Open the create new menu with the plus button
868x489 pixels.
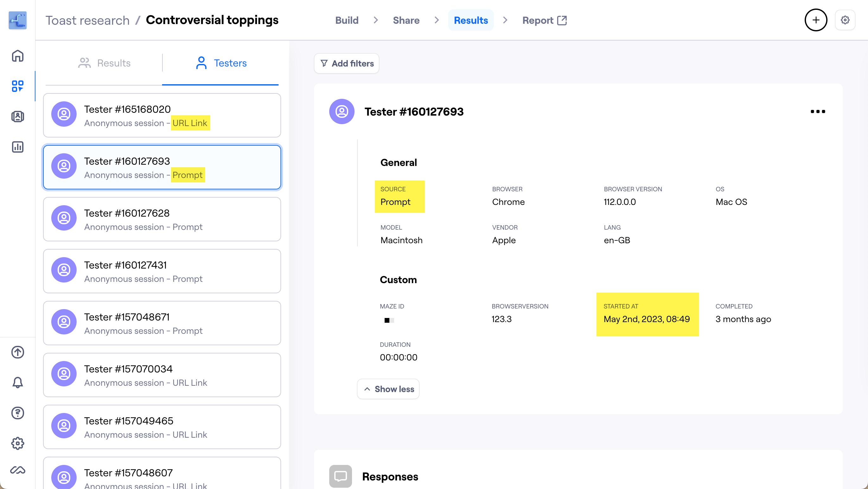tap(816, 20)
